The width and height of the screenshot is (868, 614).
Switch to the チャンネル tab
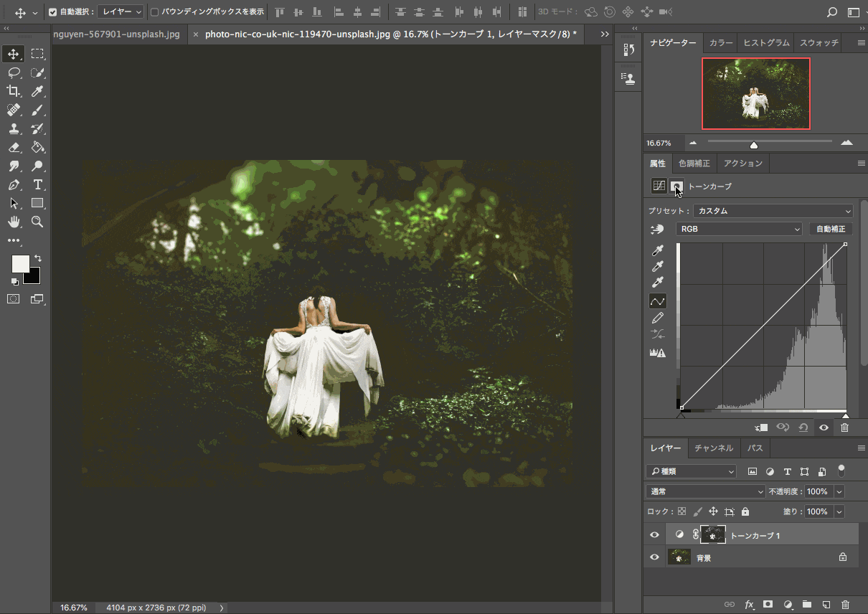coord(714,448)
